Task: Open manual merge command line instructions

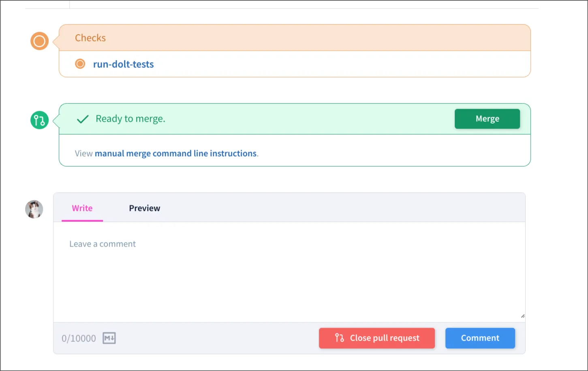Action: [175, 153]
